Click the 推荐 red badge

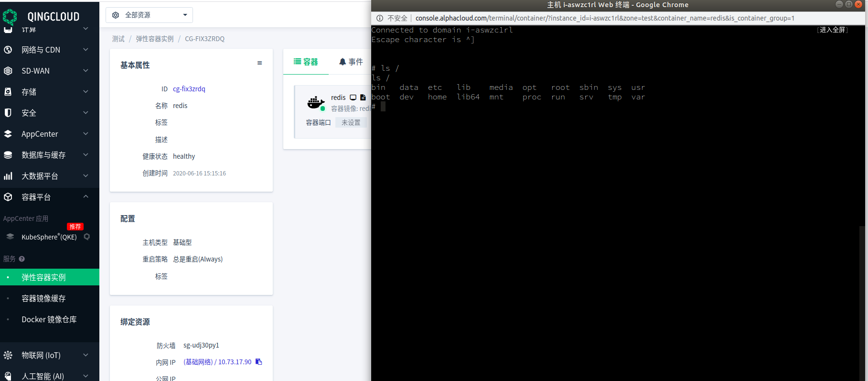75,227
